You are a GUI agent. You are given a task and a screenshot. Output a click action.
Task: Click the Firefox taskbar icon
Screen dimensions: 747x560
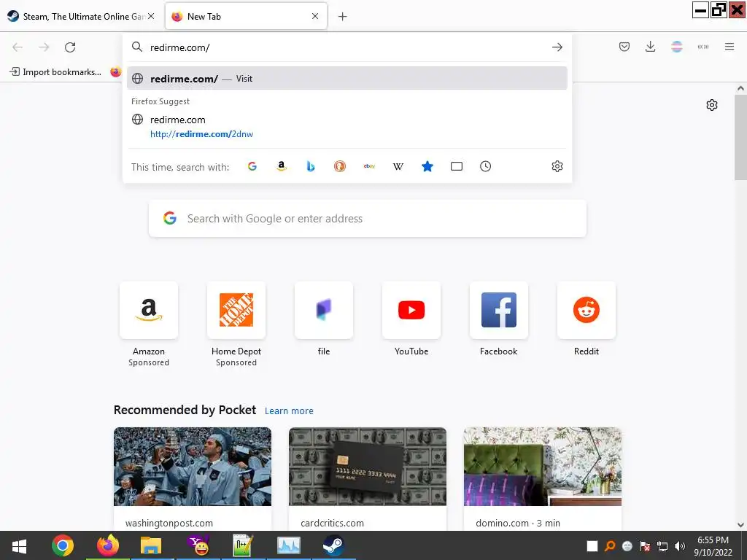click(x=108, y=545)
